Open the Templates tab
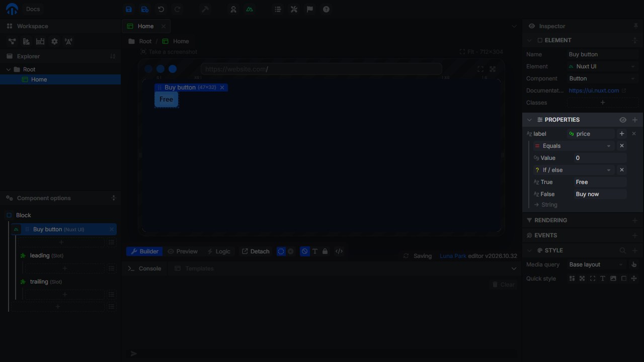The height and width of the screenshot is (362, 644). tap(194, 268)
